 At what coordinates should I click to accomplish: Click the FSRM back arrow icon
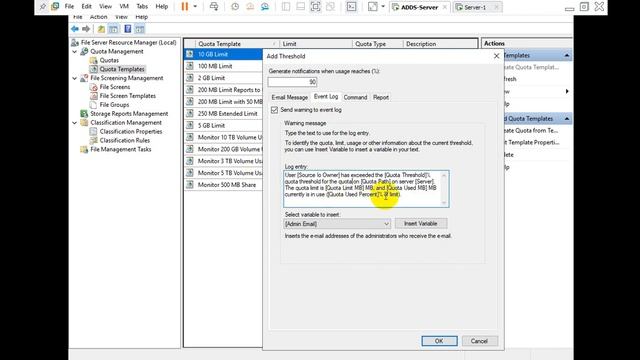coord(75,29)
